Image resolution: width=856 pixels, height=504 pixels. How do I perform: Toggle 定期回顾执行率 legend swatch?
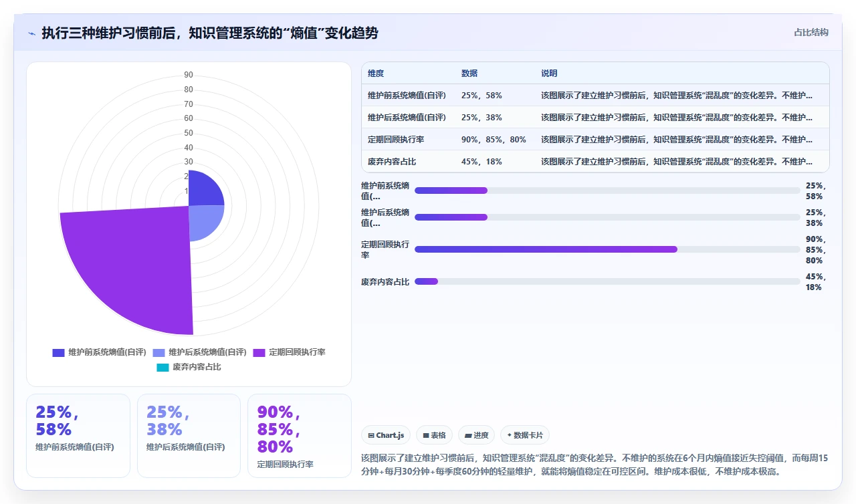pos(259,352)
